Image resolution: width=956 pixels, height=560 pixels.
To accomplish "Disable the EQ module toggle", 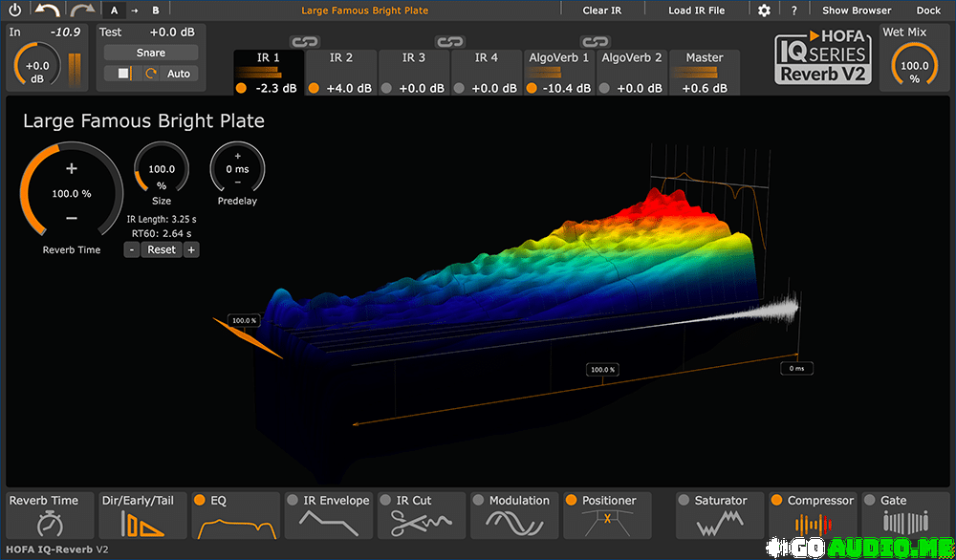I will pos(200,500).
